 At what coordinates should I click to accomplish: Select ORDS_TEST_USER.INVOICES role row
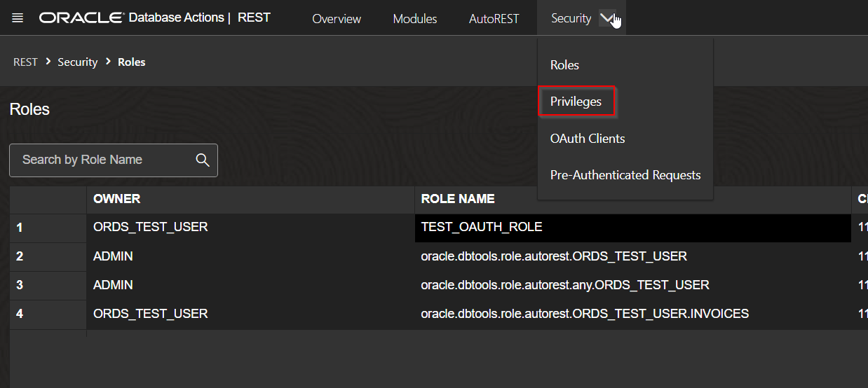pos(584,314)
